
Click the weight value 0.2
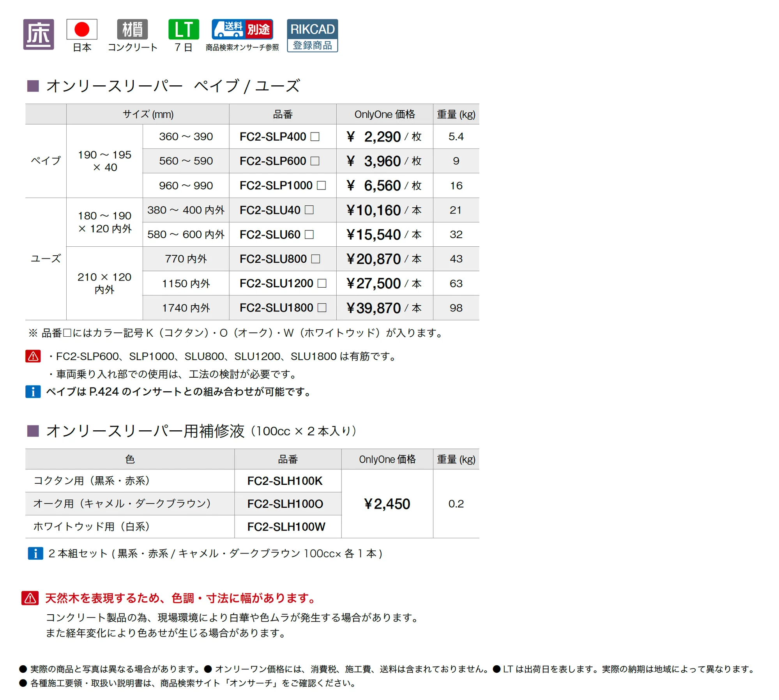(x=456, y=504)
